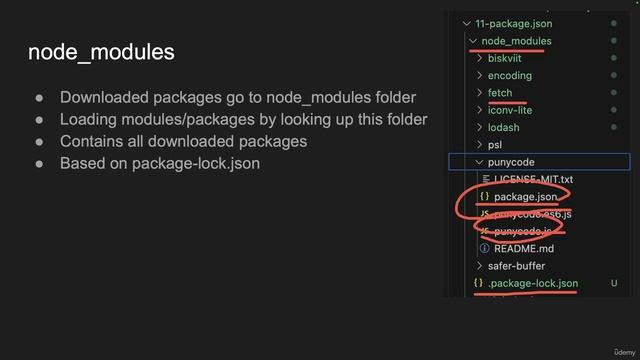Click the git status dot on lodash row
This screenshot has width=640, height=360.
coord(613,127)
